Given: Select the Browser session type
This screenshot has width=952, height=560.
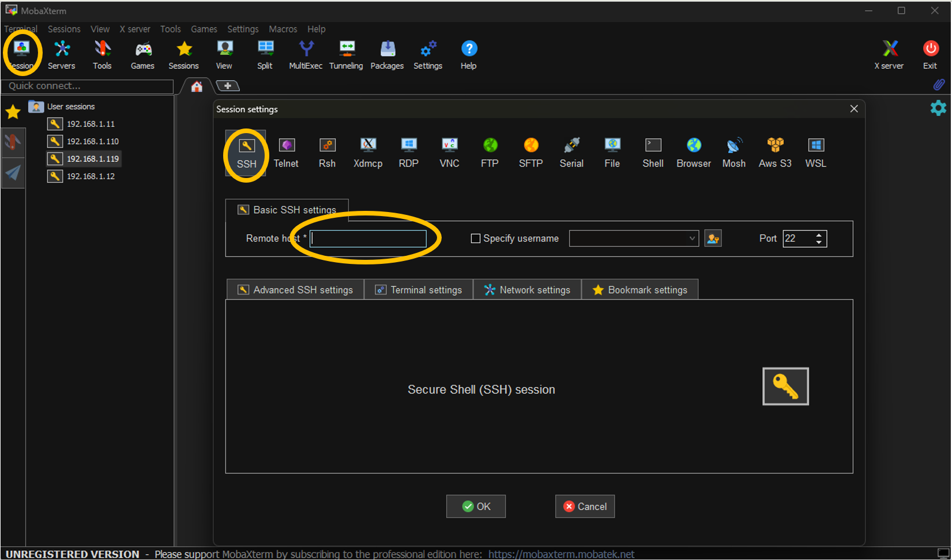Looking at the screenshot, I should 694,153.
